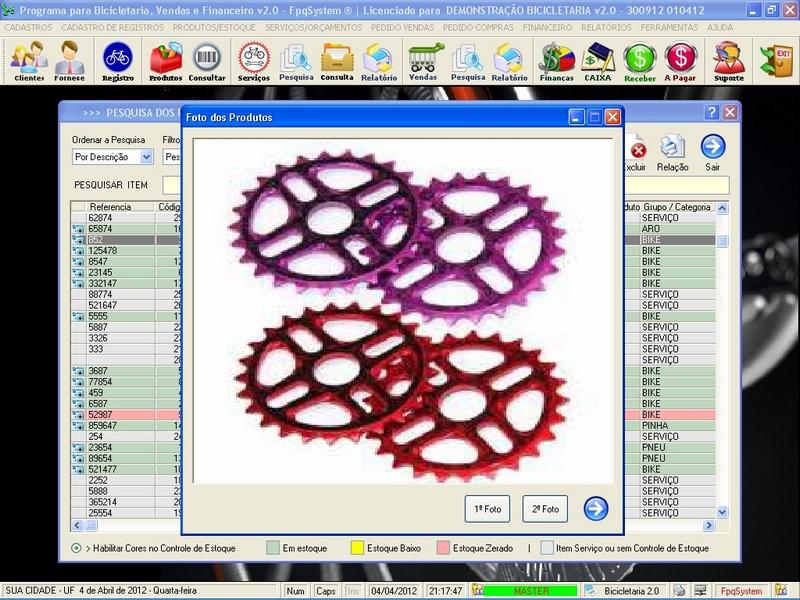Click the Em estoque green swatch
Viewport: 800px width, 600px height.
(x=273, y=548)
